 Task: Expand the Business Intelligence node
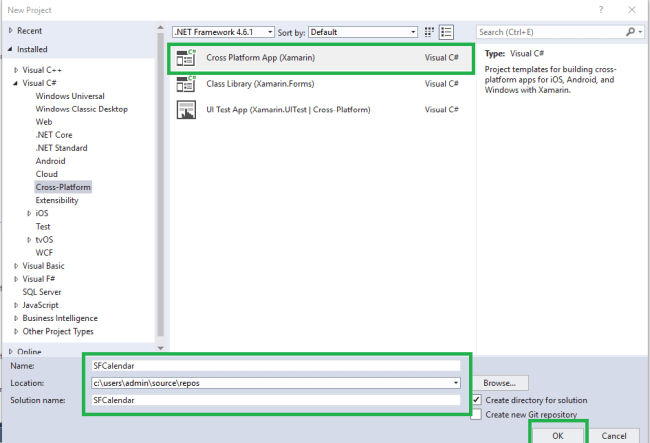coord(16,318)
